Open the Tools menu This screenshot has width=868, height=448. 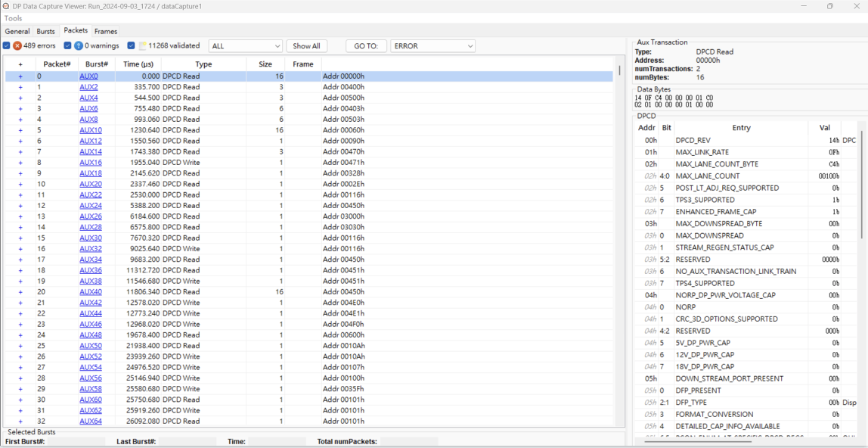click(14, 18)
